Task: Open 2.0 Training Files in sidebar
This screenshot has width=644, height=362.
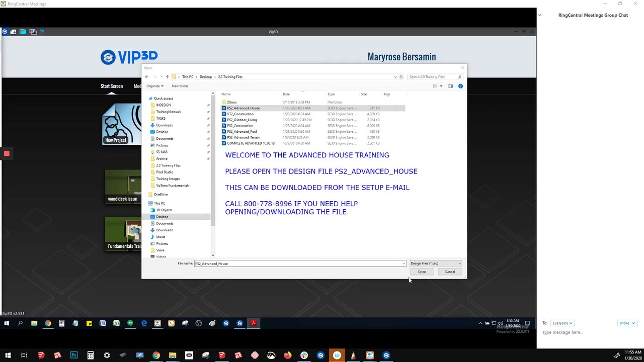Action: 168,165
